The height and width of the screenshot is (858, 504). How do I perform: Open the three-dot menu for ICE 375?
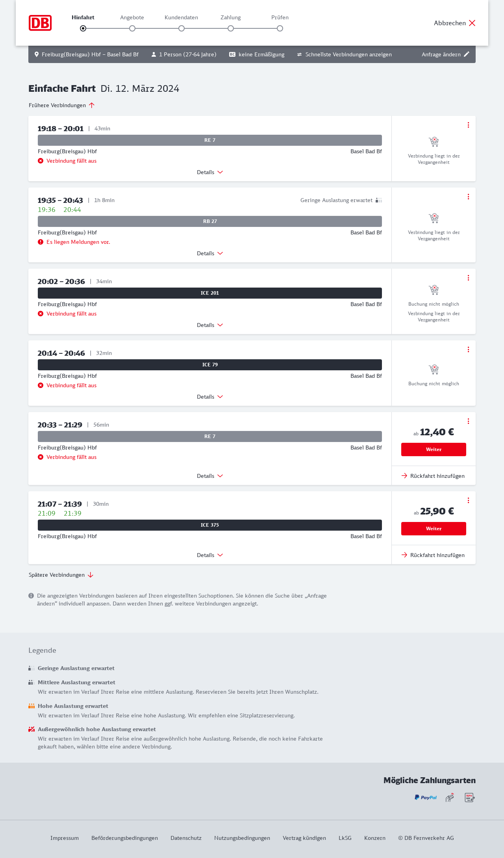click(468, 500)
